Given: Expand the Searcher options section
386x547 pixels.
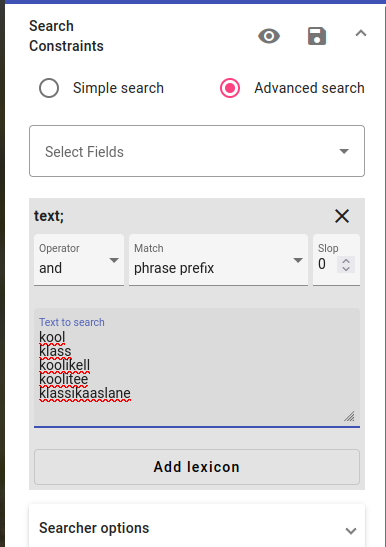Looking at the screenshot, I should (197, 528).
